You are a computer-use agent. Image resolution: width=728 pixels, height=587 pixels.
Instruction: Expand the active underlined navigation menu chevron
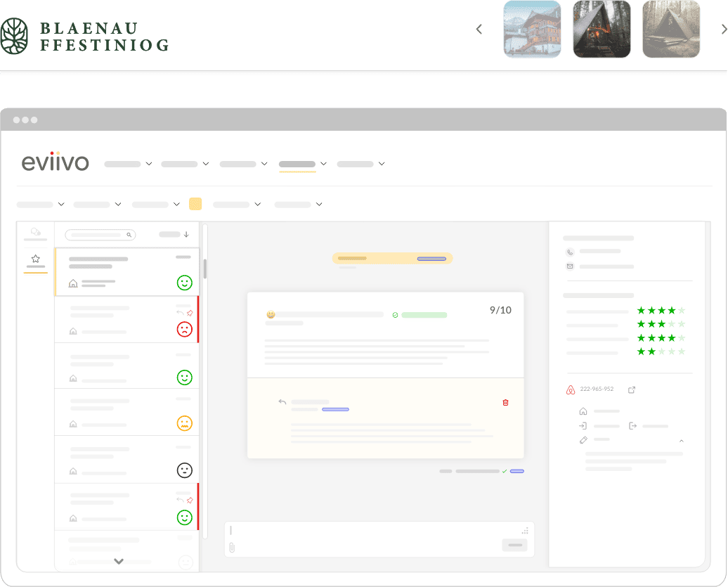tap(324, 164)
